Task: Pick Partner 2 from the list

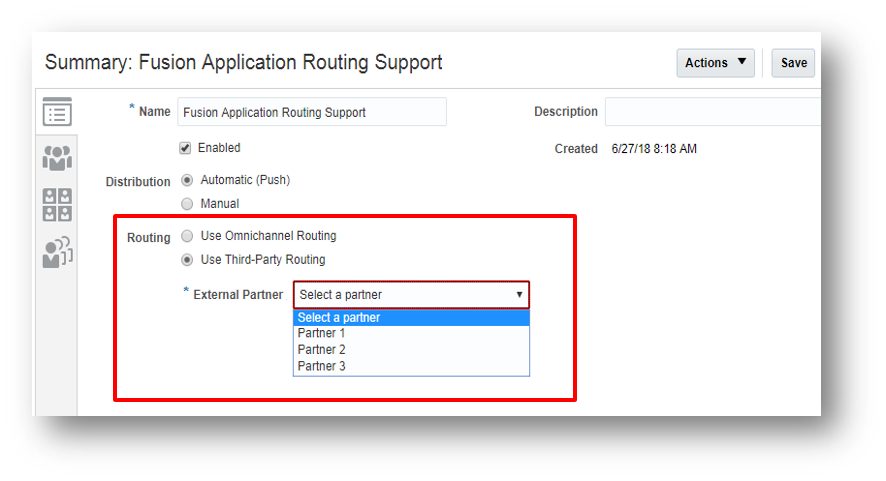Action: click(411, 350)
